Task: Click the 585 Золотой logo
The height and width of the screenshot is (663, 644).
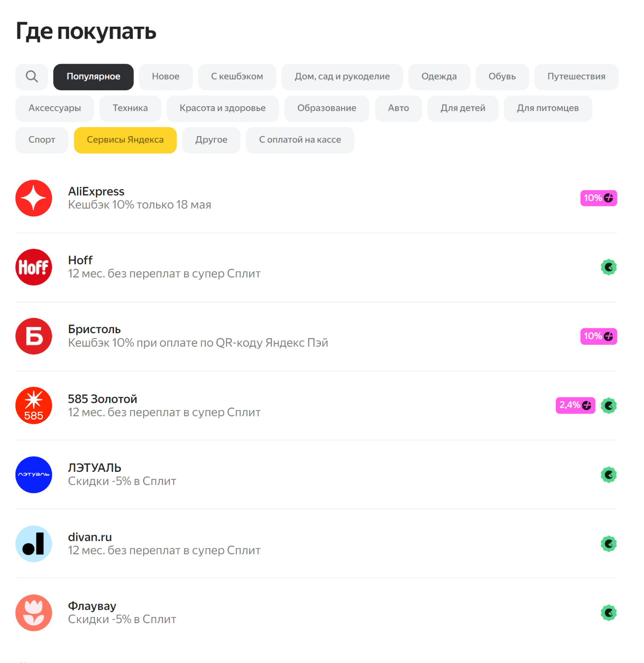Action: [x=34, y=405]
